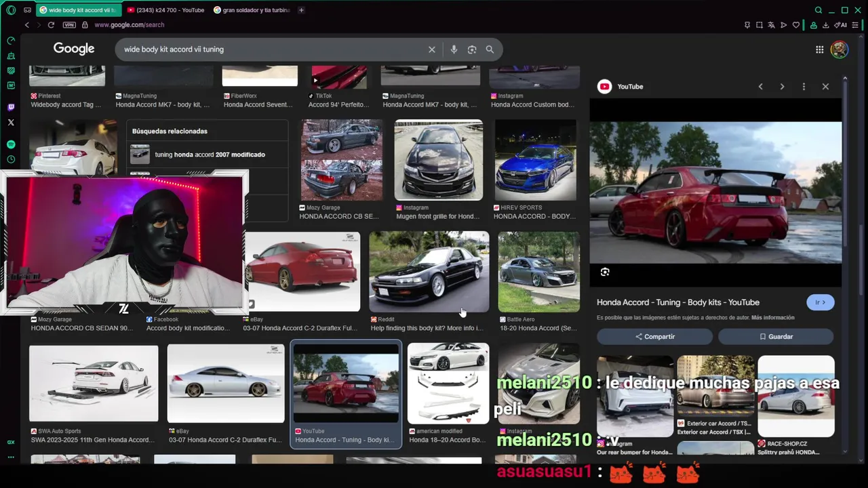
Task: Start voice search with microphone icon
Action: [x=454, y=49]
